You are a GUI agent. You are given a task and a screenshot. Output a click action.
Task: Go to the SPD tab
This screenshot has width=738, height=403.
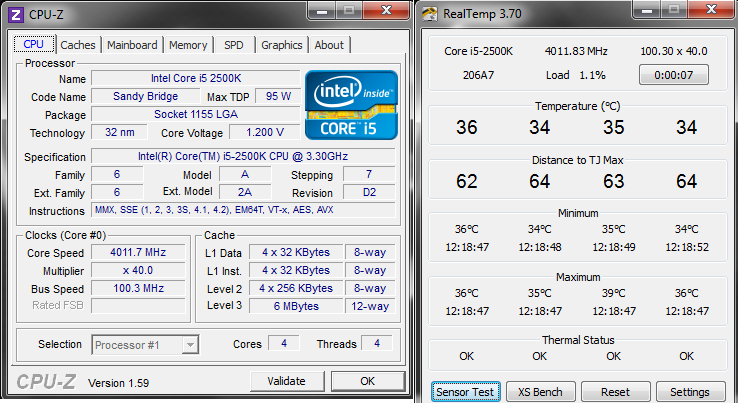pyautogui.click(x=233, y=45)
